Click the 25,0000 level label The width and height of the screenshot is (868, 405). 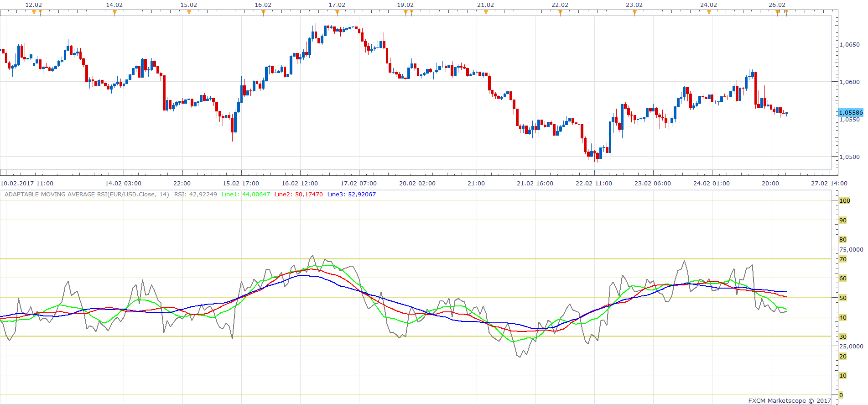click(x=851, y=347)
